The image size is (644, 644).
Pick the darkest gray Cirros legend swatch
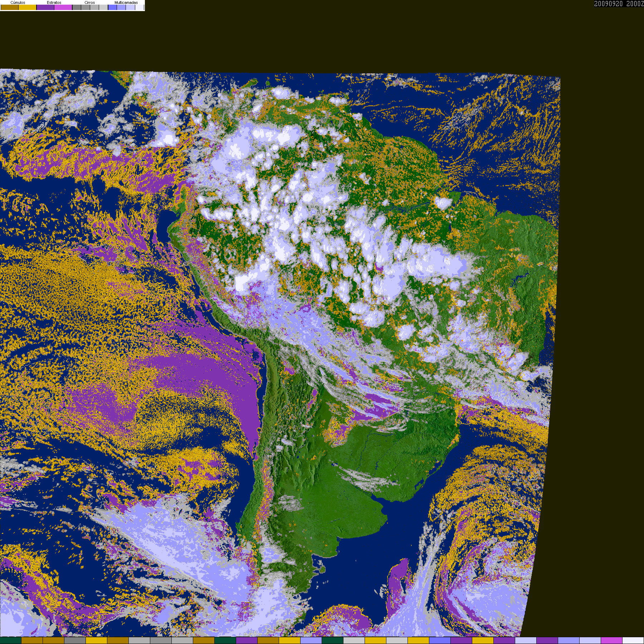coord(77,7)
